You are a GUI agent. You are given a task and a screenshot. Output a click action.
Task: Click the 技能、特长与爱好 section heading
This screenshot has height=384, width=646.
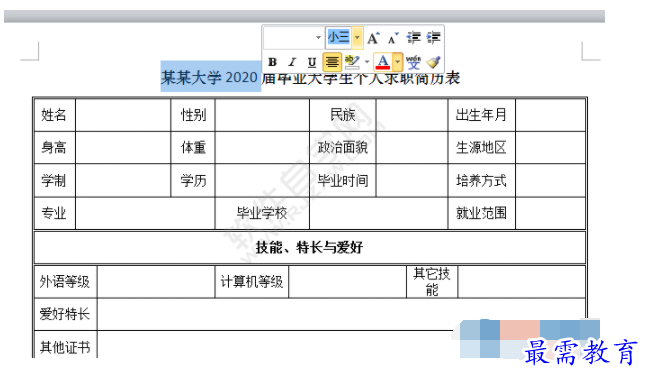309,248
